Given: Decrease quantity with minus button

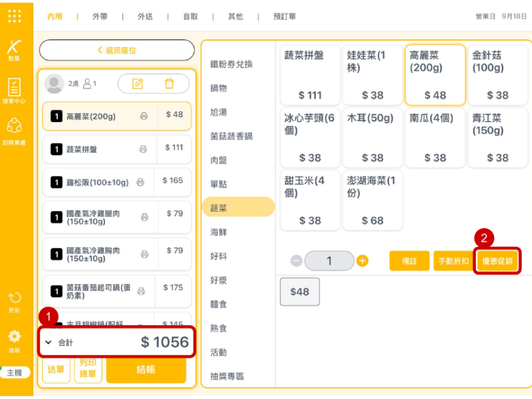Looking at the screenshot, I should pyautogui.click(x=296, y=261).
